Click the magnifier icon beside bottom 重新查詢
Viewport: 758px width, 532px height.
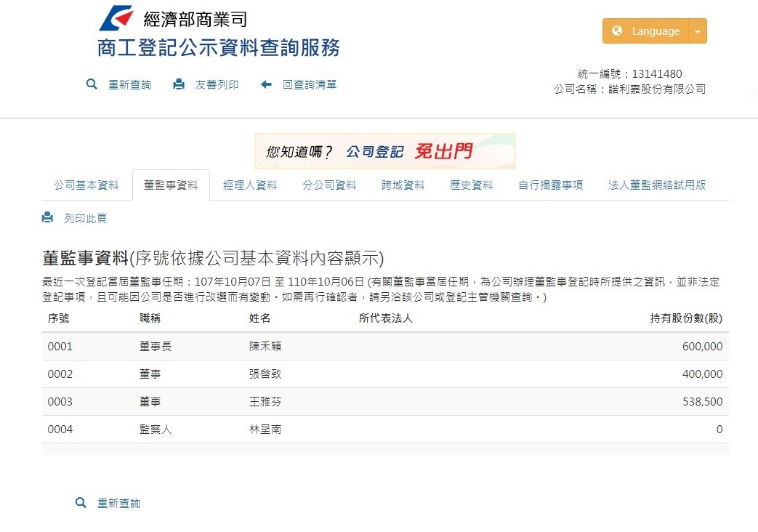click(81, 502)
